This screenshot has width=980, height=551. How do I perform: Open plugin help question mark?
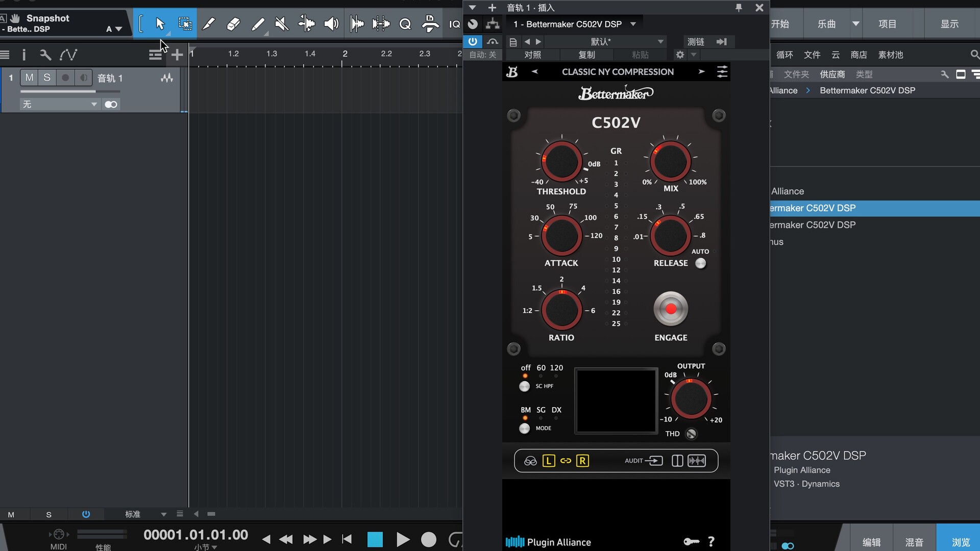click(x=711, y=542)
